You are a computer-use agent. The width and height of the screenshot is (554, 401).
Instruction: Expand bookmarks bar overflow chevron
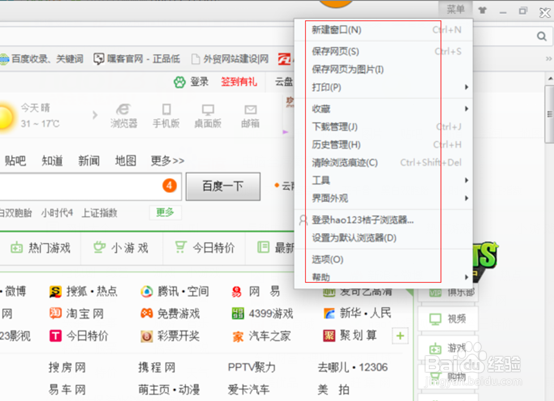548,59
